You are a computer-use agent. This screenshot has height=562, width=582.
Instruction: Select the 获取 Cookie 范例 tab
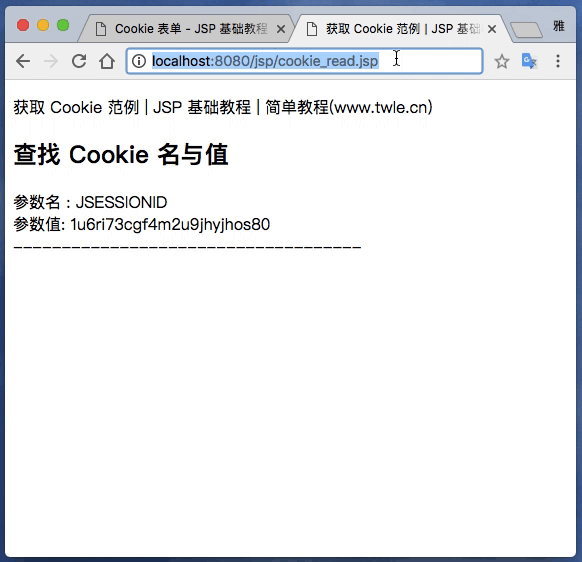tap(399, 29)
